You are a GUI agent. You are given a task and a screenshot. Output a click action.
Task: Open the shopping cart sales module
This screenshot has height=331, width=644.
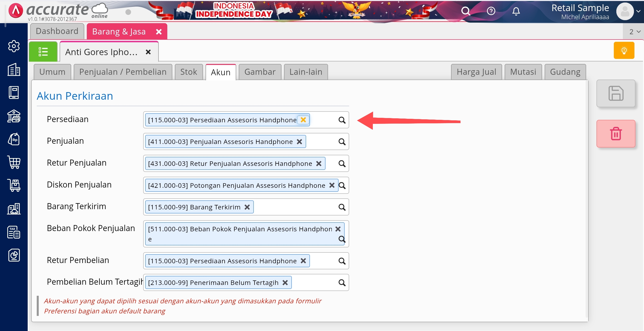pos(14,162)
